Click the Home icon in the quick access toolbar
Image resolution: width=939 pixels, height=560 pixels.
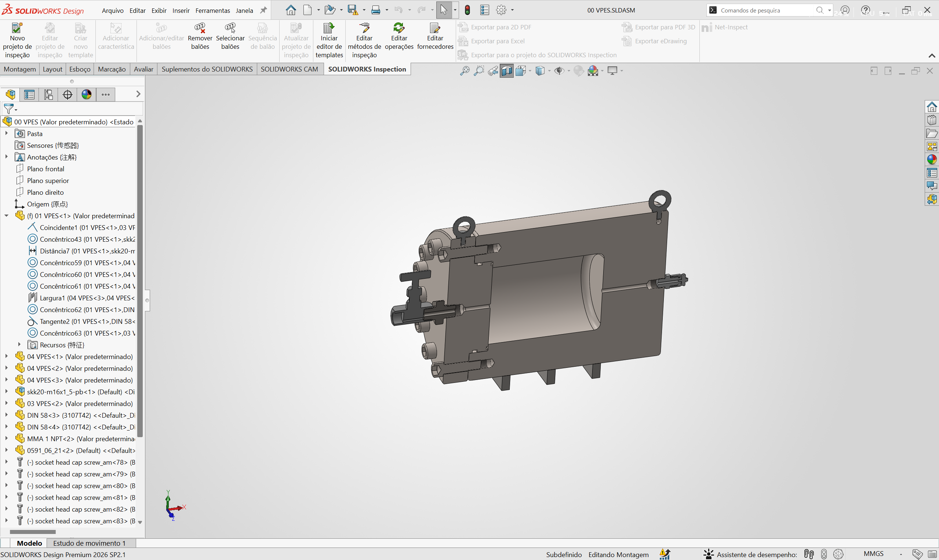click(x=290, y=10)
